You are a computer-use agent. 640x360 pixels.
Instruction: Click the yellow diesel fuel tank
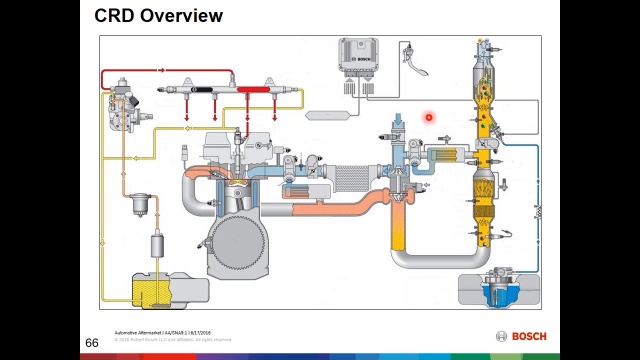tap(171, 291)
